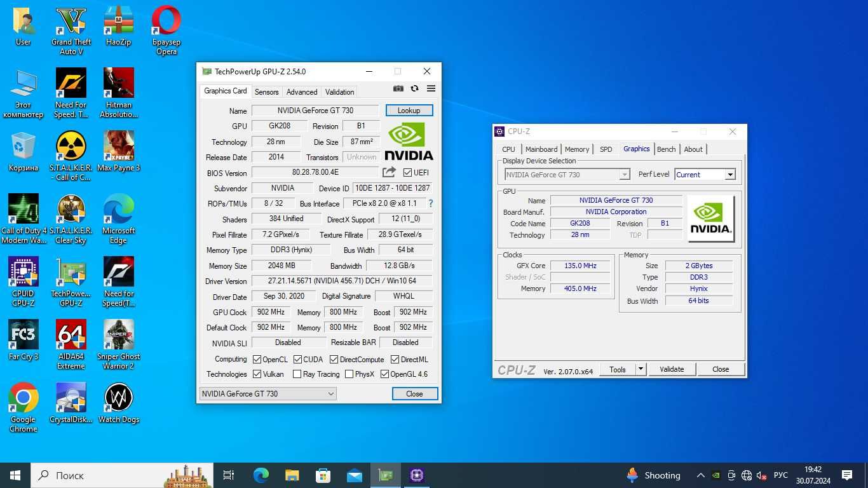Open the GPU-Z graphics card selector dropdown
Image resolution: width=868 pixels, height=488 pixels.
point(268,394)
